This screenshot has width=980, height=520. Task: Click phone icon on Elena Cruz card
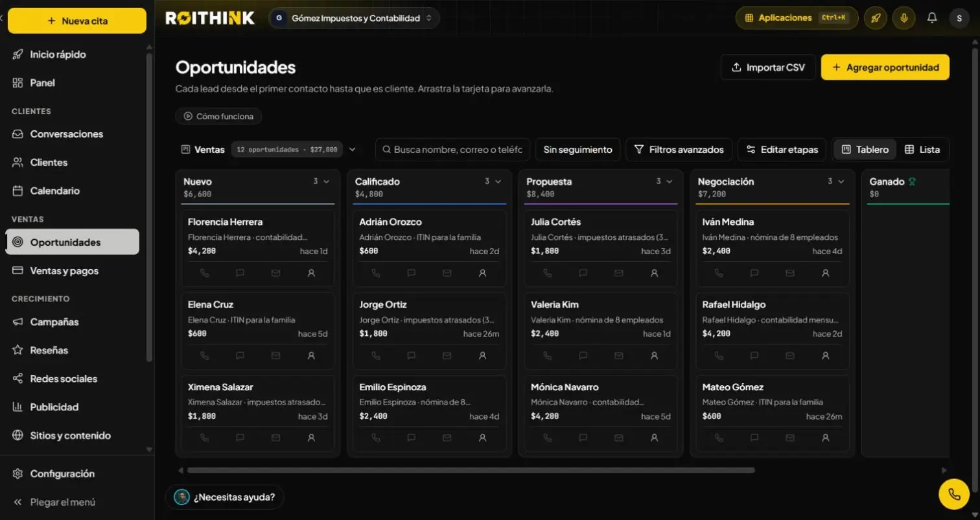[x=205, y=355]
